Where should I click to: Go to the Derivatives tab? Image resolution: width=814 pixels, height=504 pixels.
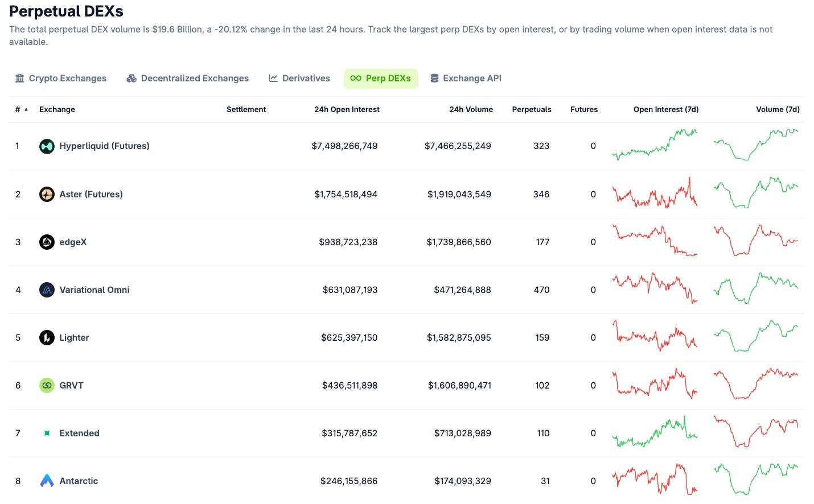pos(299,79)
